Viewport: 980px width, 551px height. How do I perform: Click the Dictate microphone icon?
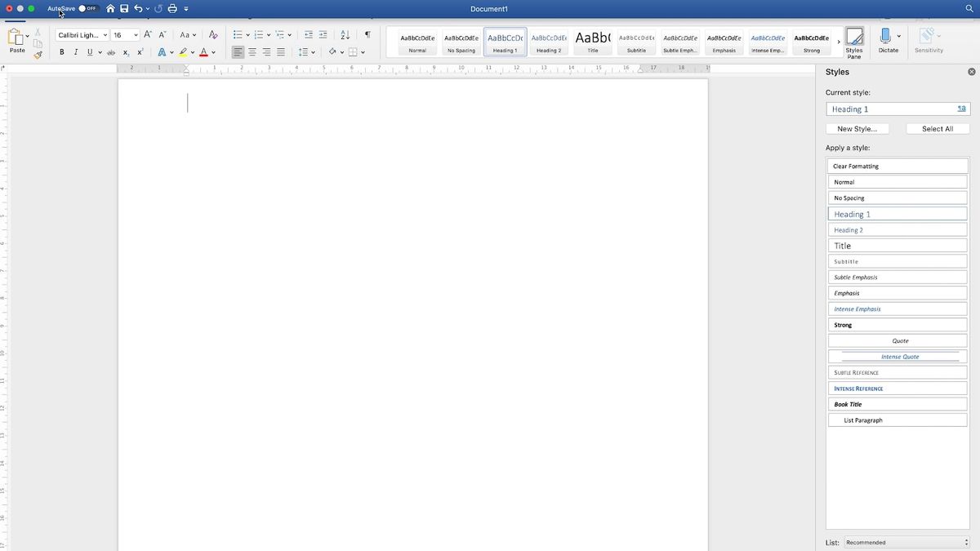tap(885, 36)
